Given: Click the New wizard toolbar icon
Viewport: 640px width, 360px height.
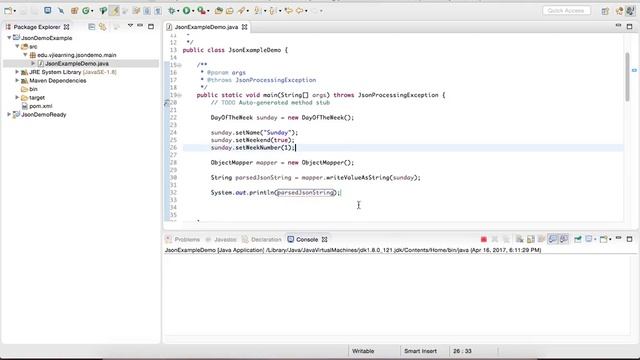Looking at the screenshot, I should (x=8, y=11).
